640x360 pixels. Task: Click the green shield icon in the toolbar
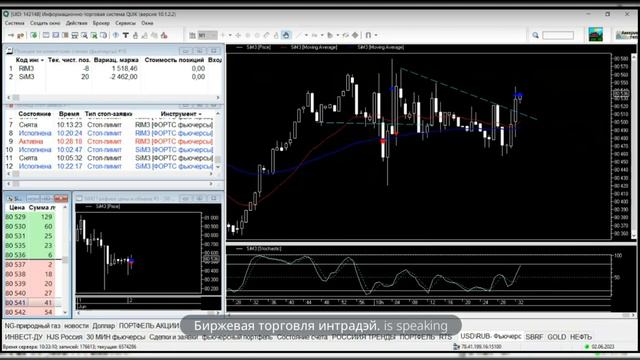point(34,36)
